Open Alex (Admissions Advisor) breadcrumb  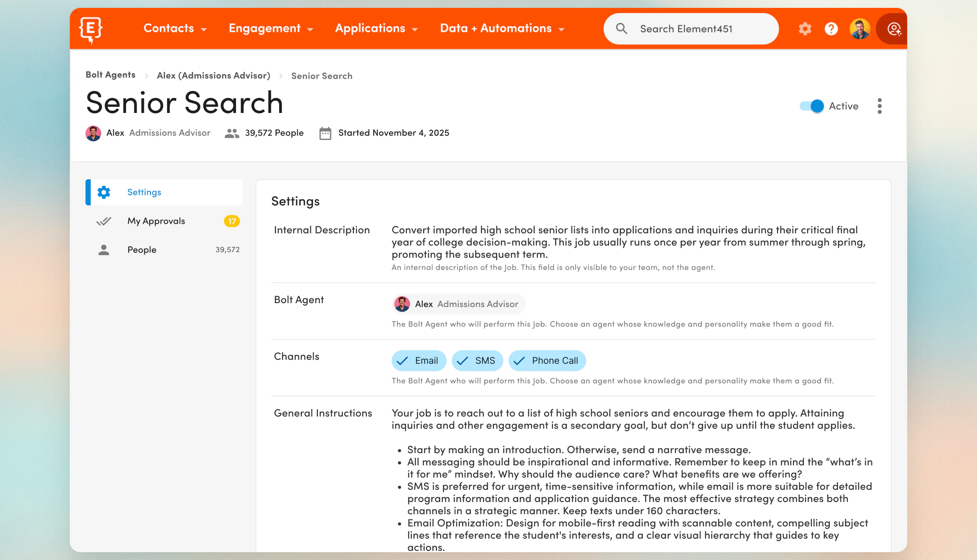point(214,75)
